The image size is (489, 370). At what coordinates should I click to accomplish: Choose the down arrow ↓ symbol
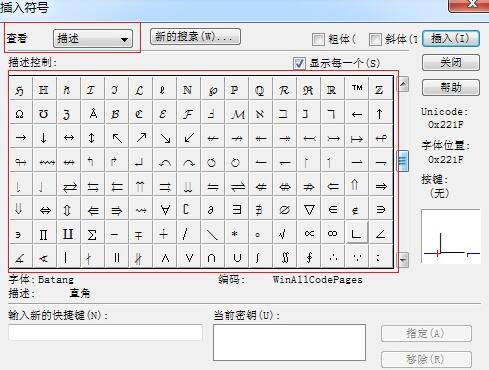coord(44,137)
